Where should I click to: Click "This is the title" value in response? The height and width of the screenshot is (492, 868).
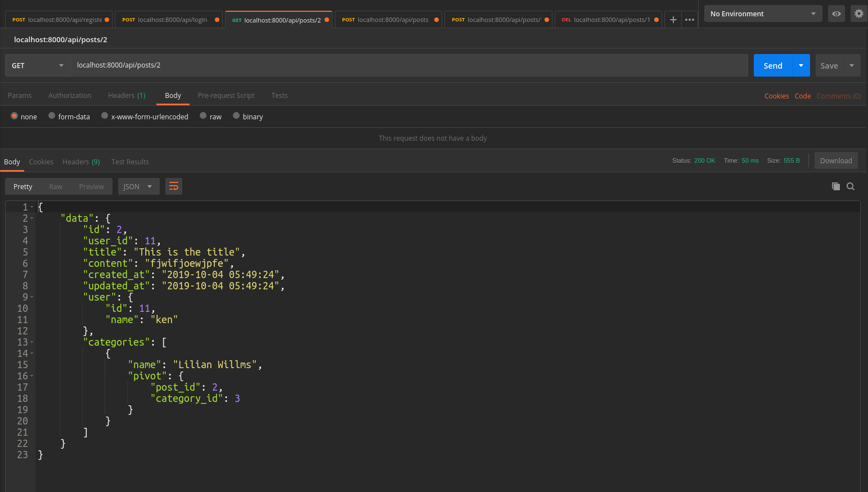click(x=187, y=252)
